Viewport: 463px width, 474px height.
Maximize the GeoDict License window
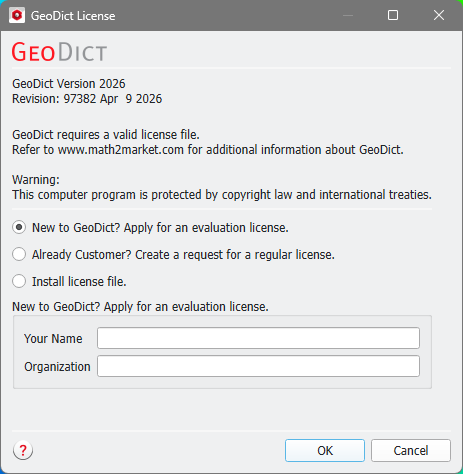pyautogui.click(x=393, y=15)
